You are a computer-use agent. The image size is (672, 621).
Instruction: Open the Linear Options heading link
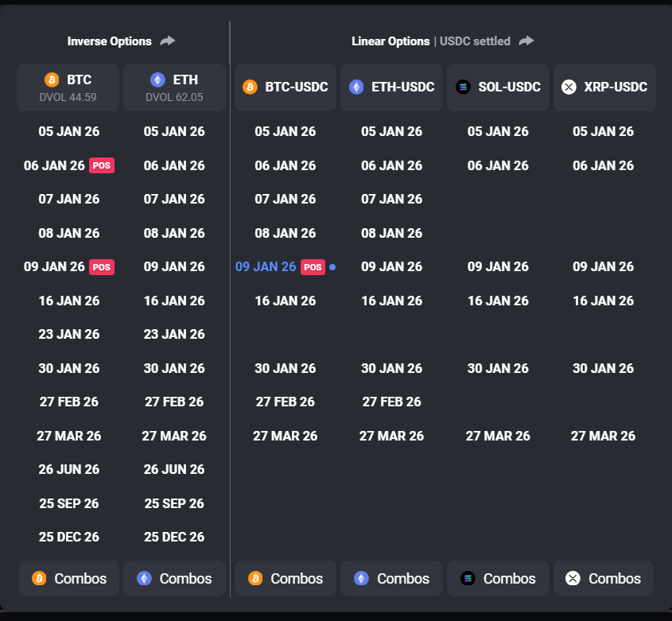[390, 41]
